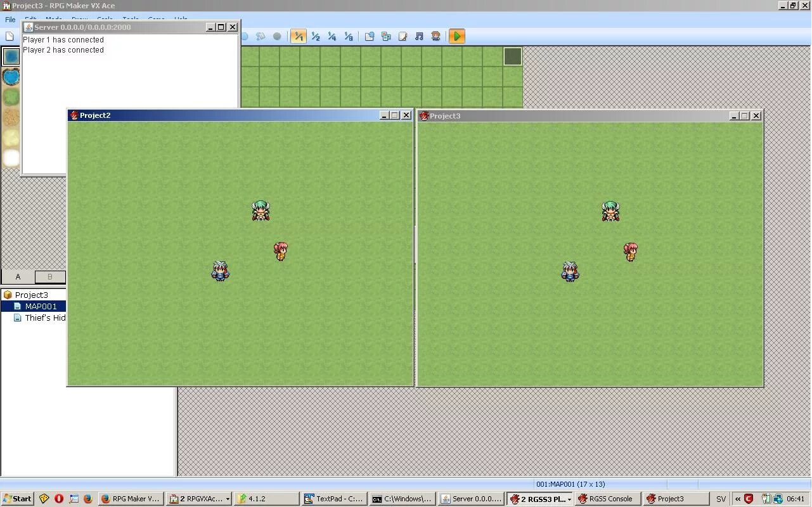Open the File menu
Screen dimensions: 812x507
click(x=10, y=20)
